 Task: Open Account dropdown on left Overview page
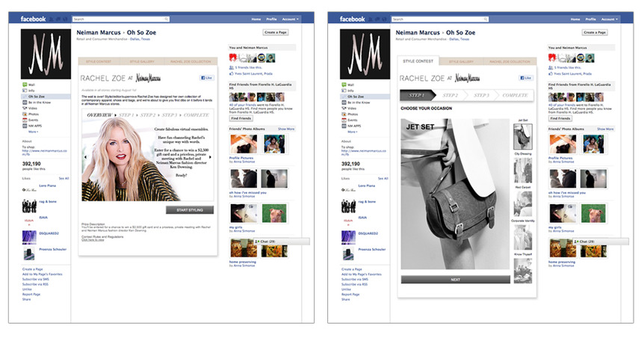click(x=290, y=19)
